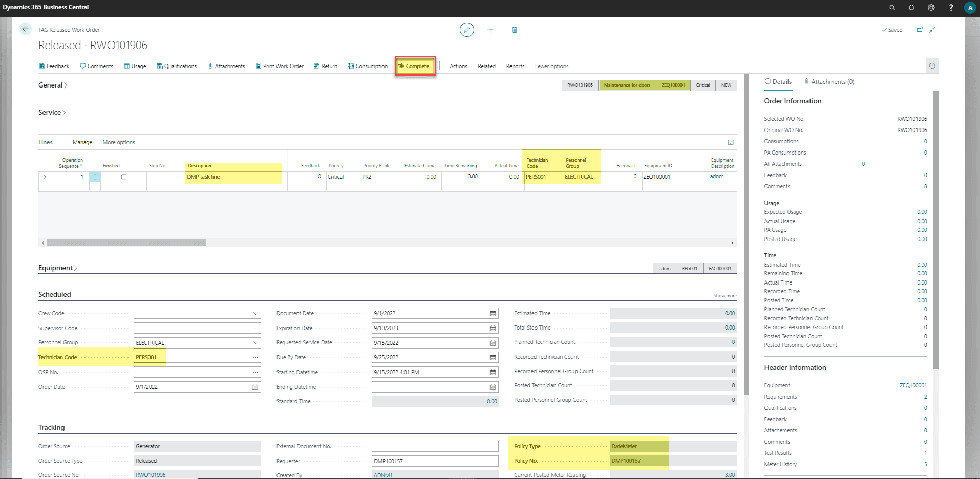Open search magnifier in top bar
The image size is (980, 479).
892,7
